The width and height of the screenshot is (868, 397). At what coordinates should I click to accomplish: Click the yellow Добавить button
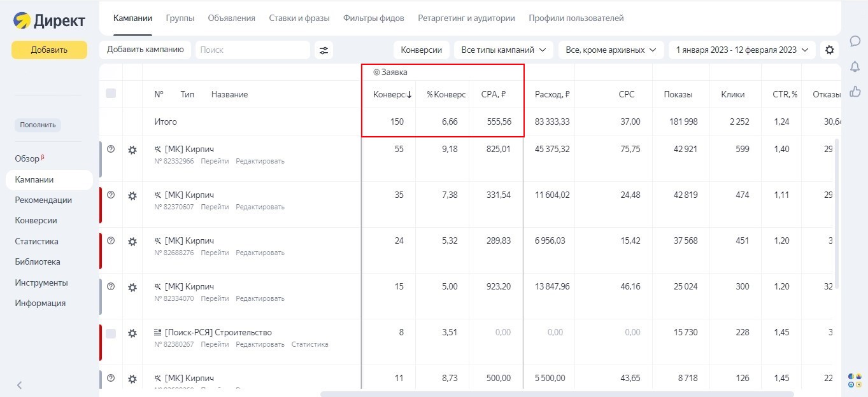tap(49, 49)
